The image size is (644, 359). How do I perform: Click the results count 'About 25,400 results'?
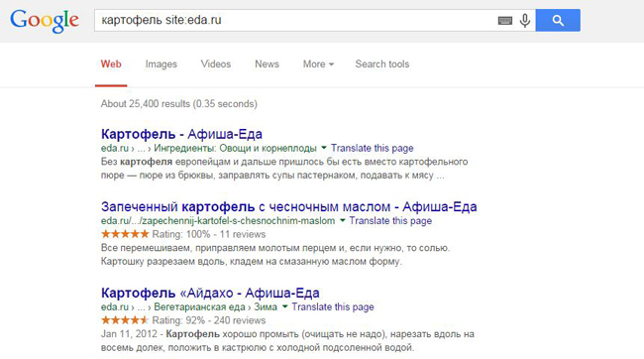pos(179,103)
